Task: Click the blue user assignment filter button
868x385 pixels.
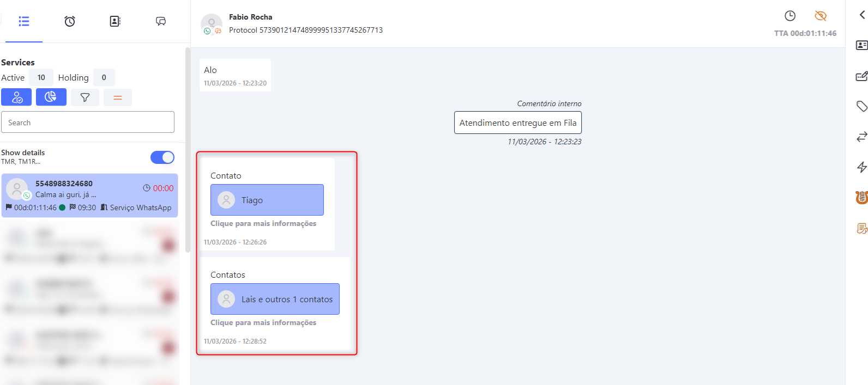Action: click(x=16, y=97)
